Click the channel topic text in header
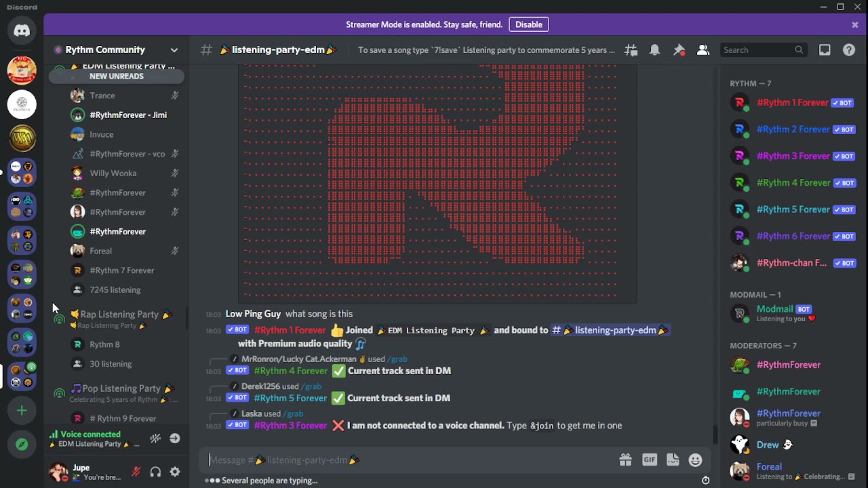Image resolution: width=868 pixels, height=488 pixels. coord(486,49)
